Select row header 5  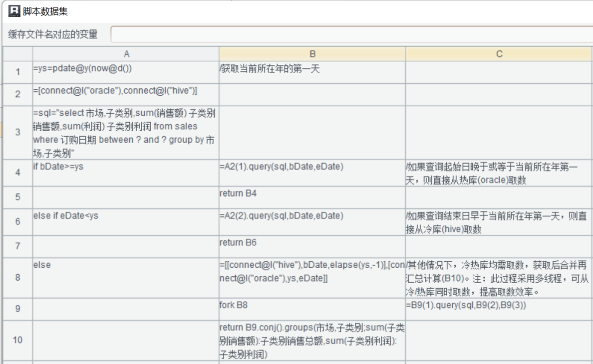(18, 197)
